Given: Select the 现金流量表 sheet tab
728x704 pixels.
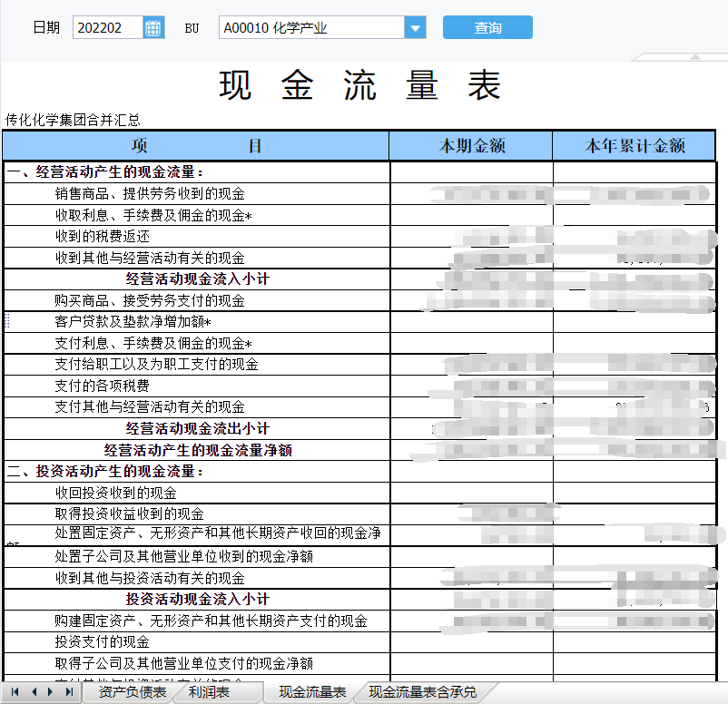Looking at the screenshot, I should point(312,692).
